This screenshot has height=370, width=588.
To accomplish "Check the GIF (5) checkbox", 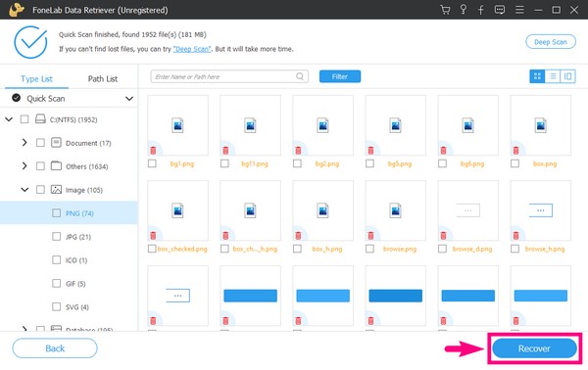I will coord(56,283).
